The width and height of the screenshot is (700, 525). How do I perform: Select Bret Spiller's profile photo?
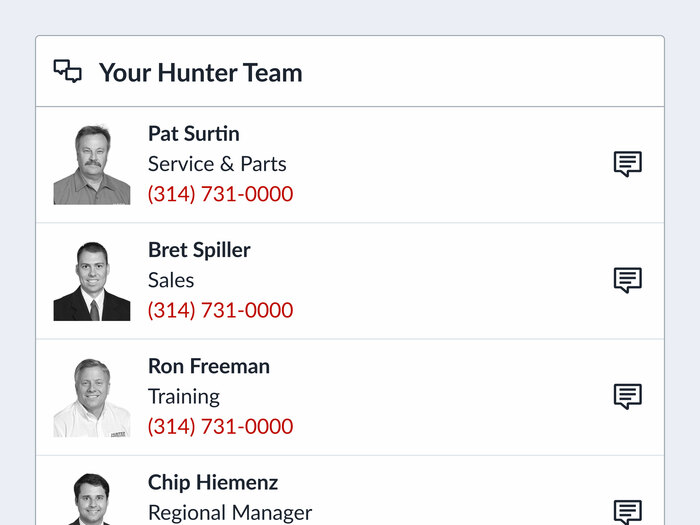click(92, 281)
